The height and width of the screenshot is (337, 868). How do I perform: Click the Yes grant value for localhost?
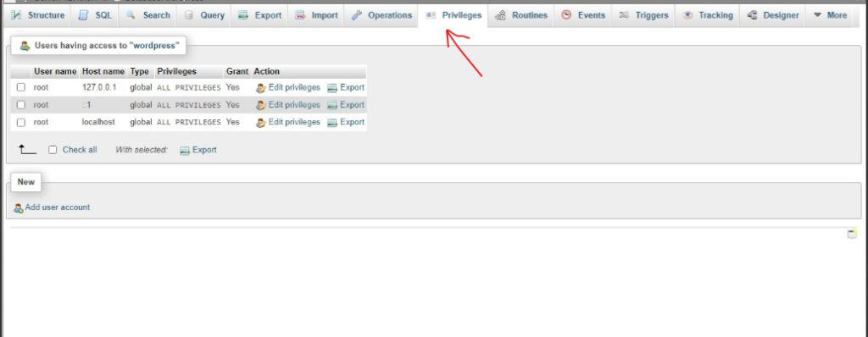232,122
